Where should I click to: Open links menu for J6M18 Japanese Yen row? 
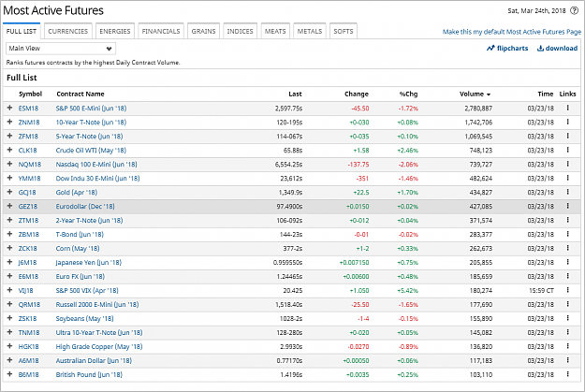(x=567, y=262)
